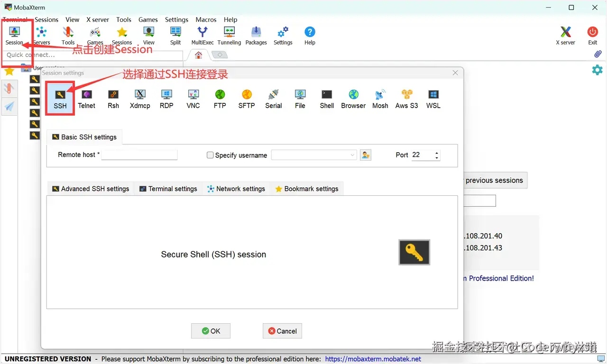This screenshot has height=364, width=607.
Task: Click the Quick connect field
Action: [x=92, y=55]
